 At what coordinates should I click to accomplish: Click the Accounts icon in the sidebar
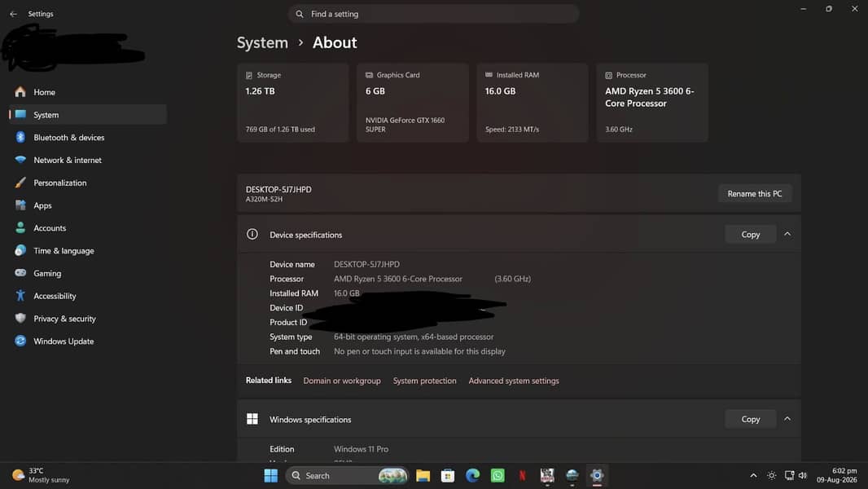(20, 227)
